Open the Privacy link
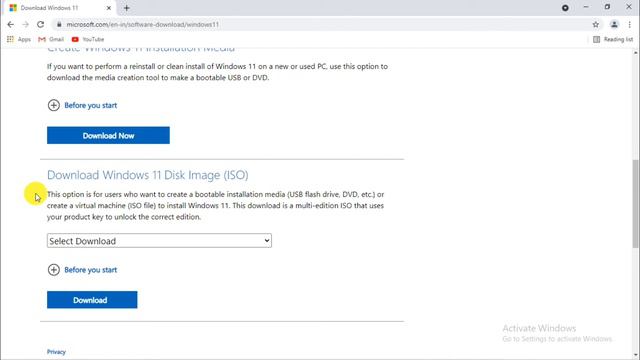Viewport: 640px width, 360px height. tap(56, 352)
